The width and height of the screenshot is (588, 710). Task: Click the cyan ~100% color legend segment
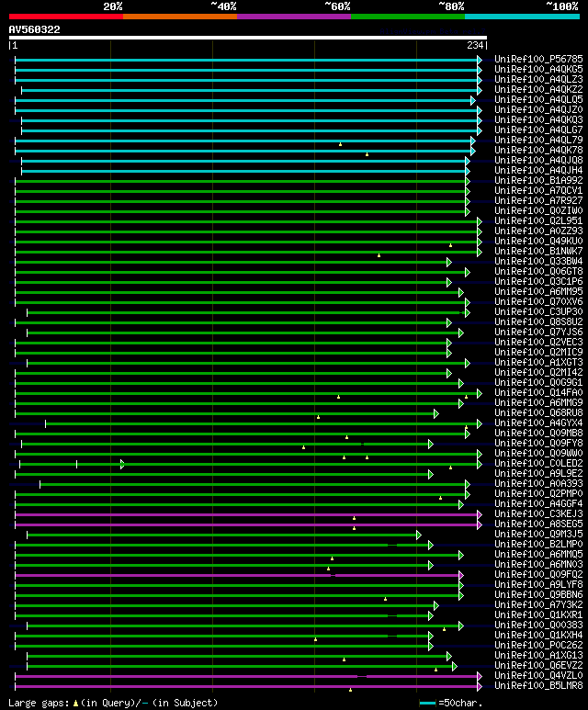click(523, 17)
